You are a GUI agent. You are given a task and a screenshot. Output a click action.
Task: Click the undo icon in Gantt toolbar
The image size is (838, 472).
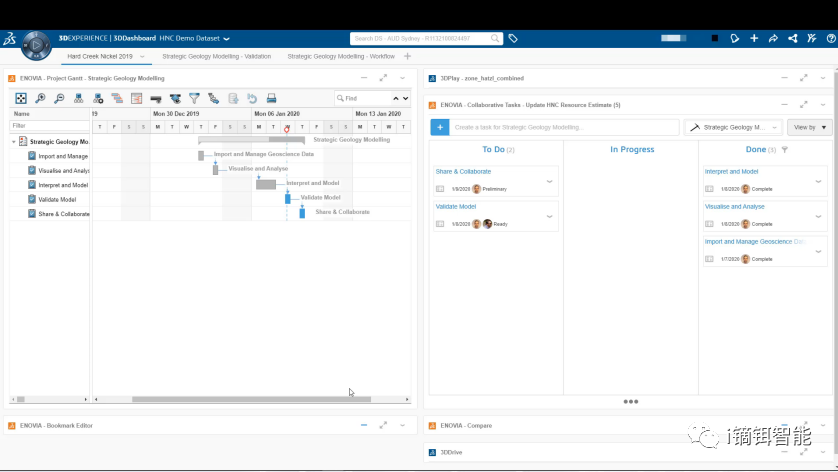[x=252, y=98]
